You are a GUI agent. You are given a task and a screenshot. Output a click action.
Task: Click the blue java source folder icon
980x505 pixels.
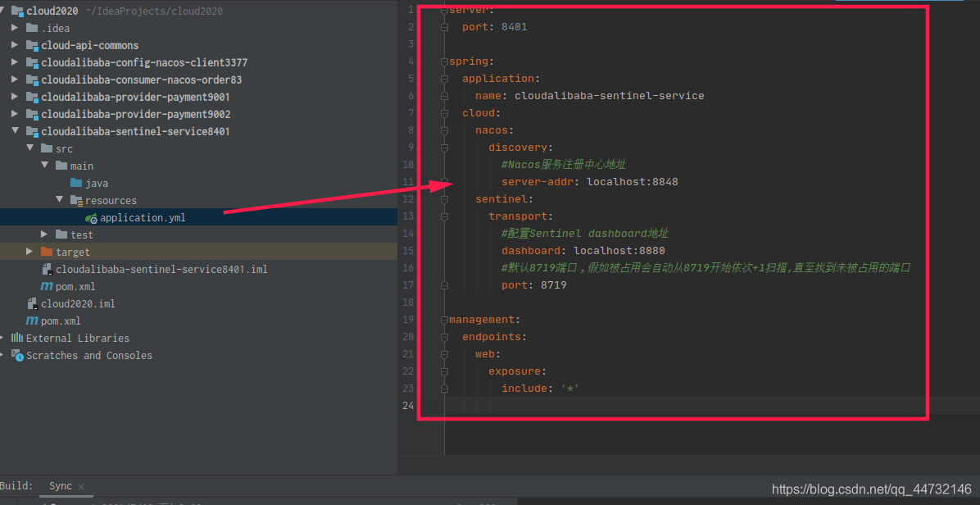[76, 183]
